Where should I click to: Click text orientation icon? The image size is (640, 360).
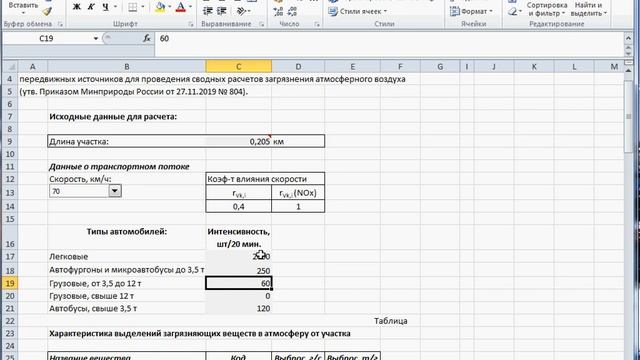(242, 11)
